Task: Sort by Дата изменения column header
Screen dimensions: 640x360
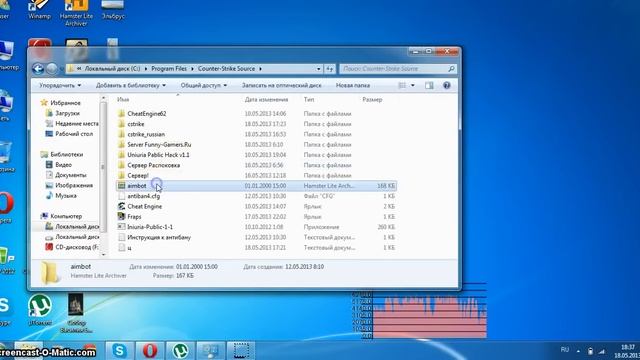Action: pos(267,100)
